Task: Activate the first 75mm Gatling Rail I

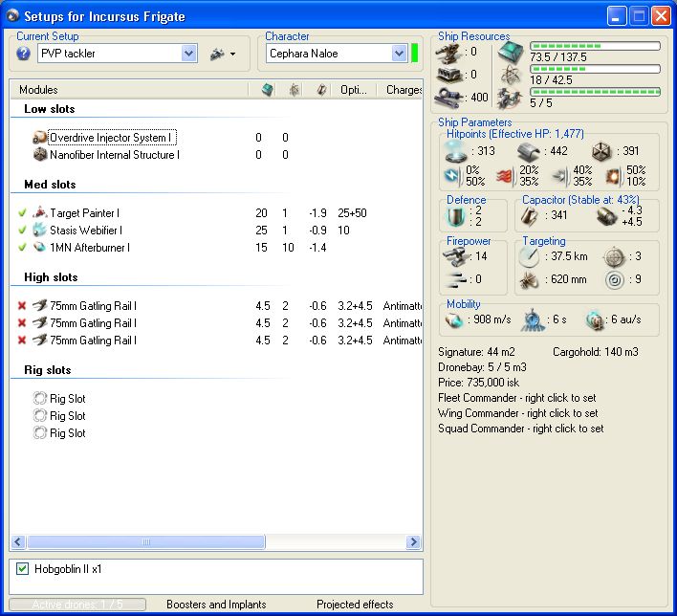Action: pos(22,306)
